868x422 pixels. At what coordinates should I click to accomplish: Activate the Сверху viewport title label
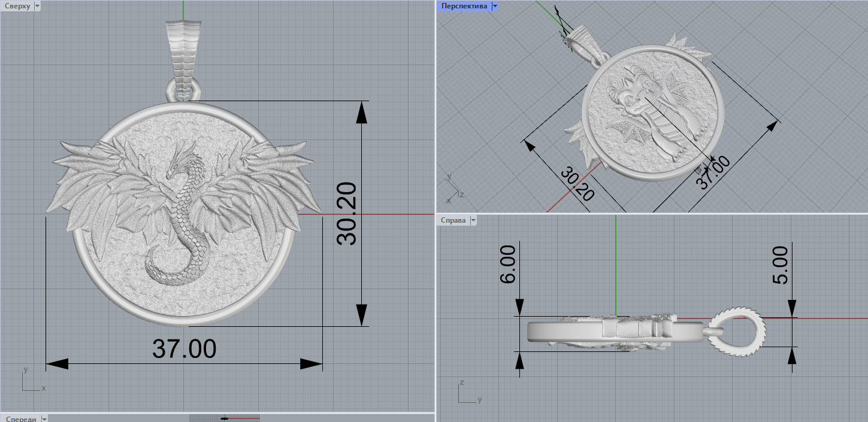[x=17, y=6]
